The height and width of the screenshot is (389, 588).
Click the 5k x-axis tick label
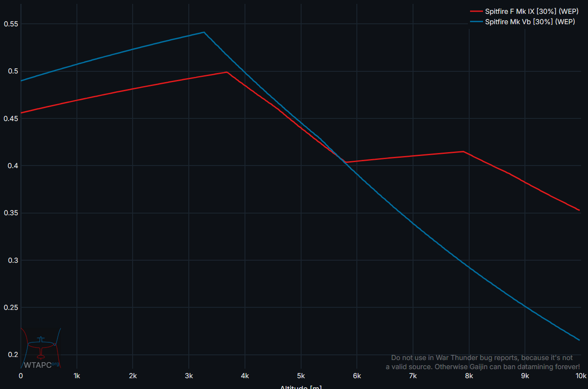[301, 376]
